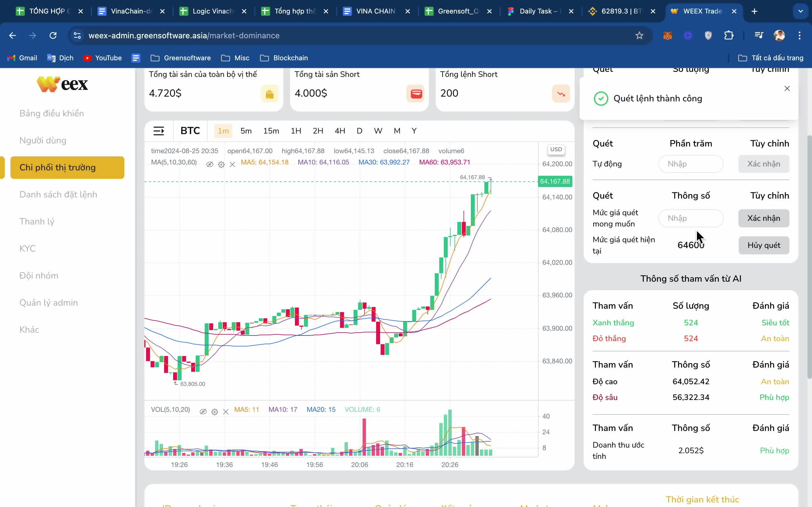Image resolution: width=812 pixels, height=507 pixels.
Task: Open the MetaMask fox extension
Action: (667, 35)
